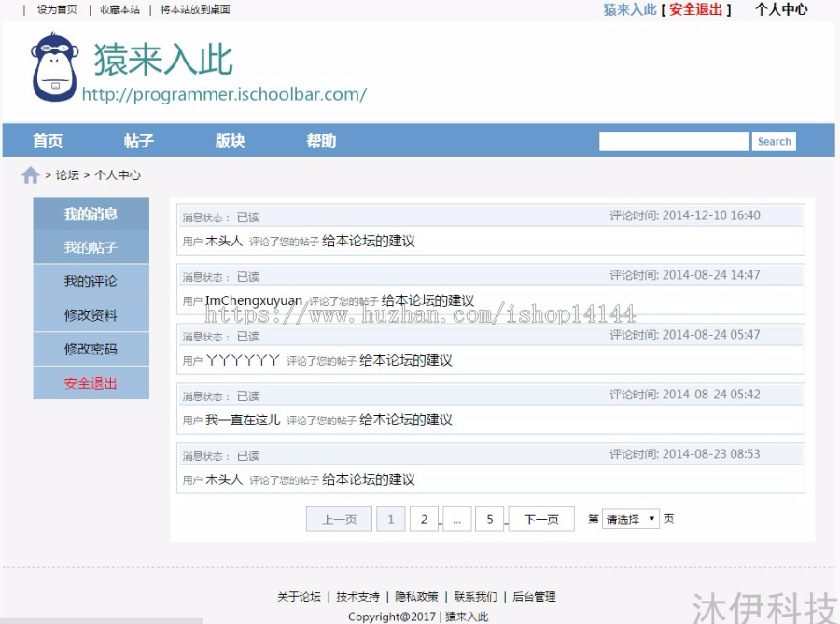Click 收藏本站 in the top bar
This screenshot has height=624, width=840.
[119, 10]
